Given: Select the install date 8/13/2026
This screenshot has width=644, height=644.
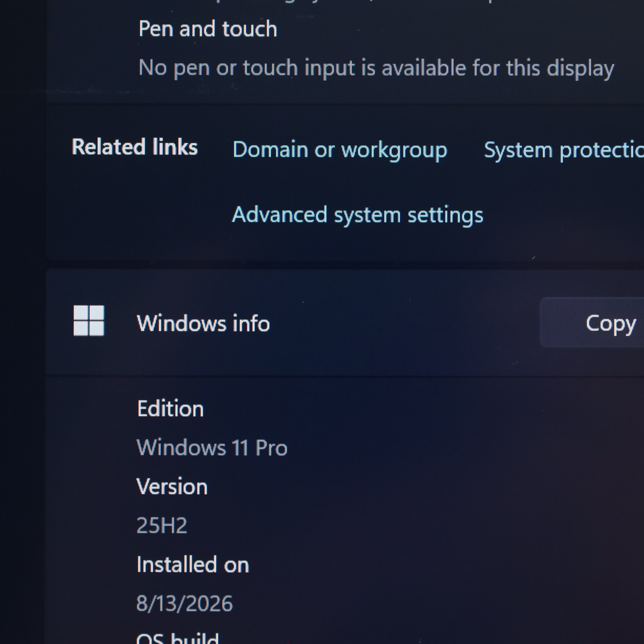Looking at the screenshot, I should (185, 603).
